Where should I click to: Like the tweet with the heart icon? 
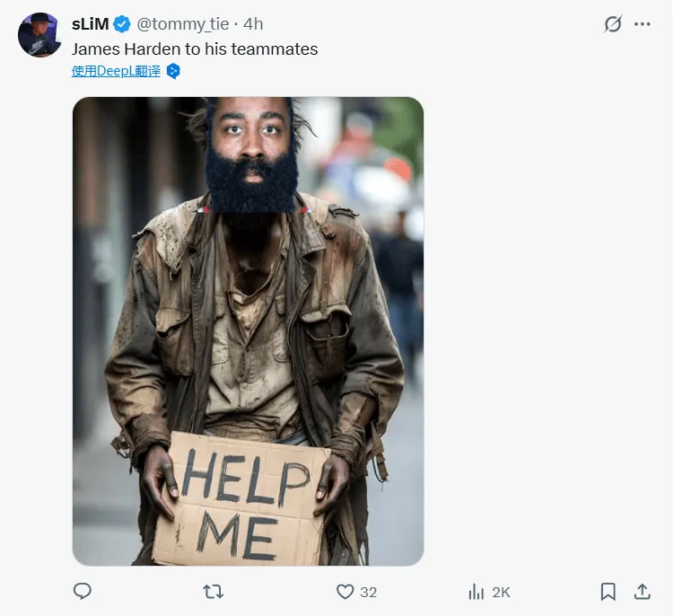pos(346,591)
